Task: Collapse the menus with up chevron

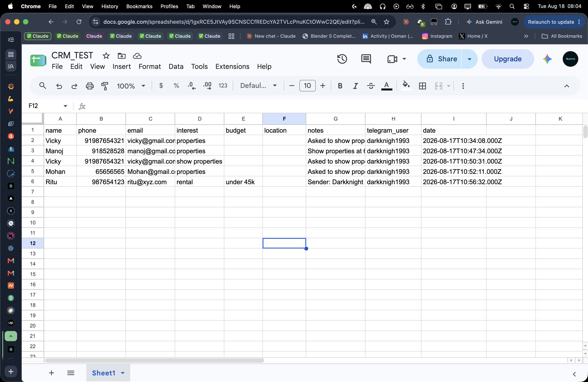Action: [x=566, y=86]
